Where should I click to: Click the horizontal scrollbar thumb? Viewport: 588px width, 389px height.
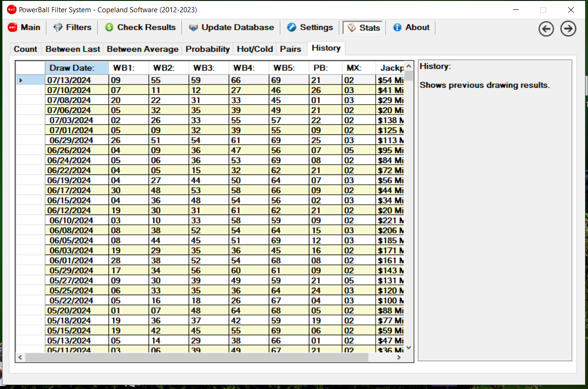pyautogui.click(x=197, y=358)
